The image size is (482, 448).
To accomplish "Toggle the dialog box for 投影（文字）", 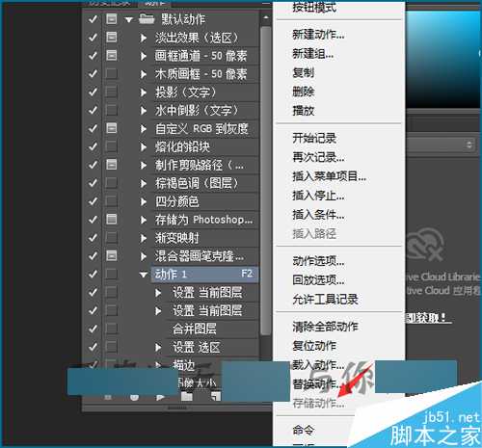I will tap(111, 92).
